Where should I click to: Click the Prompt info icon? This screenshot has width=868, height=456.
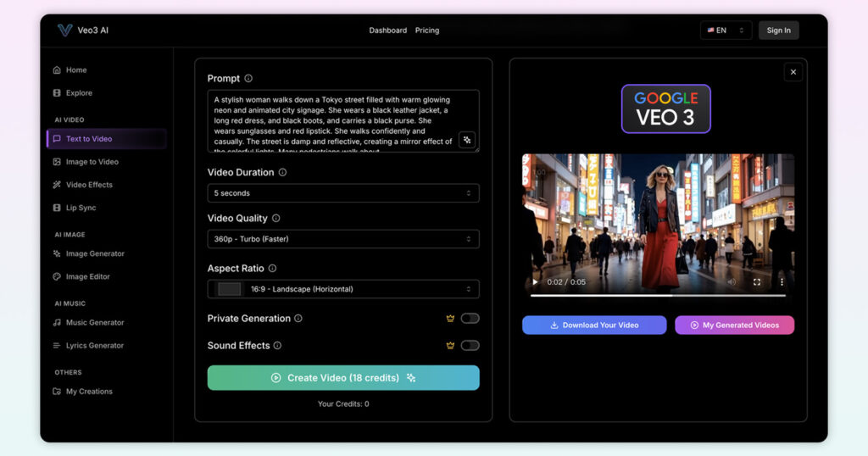248,79
